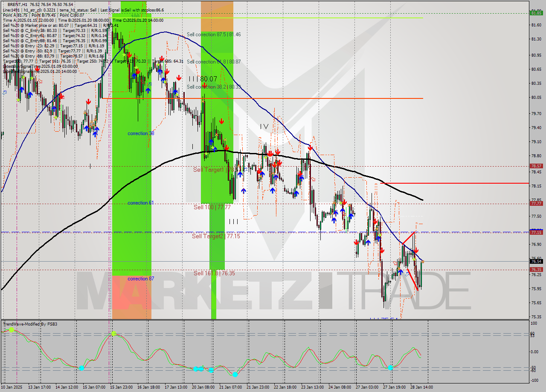Click the 81.60 value on price scale
Viewport: 546px width, 392px height.
536,25
